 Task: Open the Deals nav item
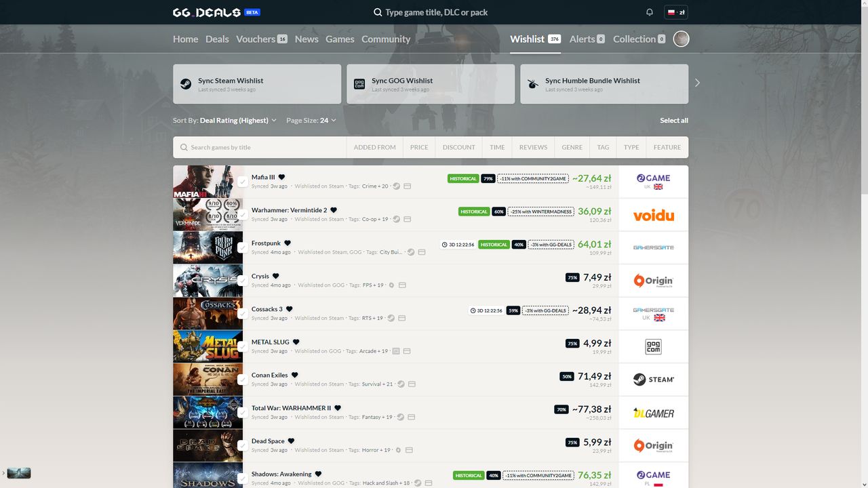217,39
